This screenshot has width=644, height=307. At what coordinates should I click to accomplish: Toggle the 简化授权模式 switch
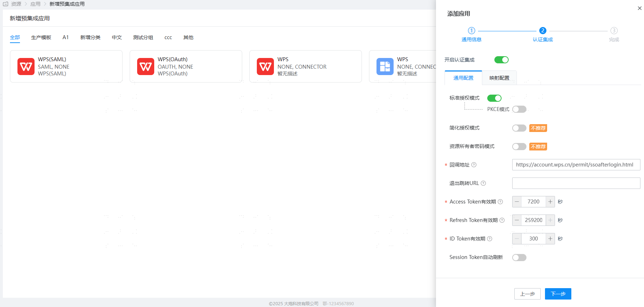pyautogui.click(x=519, y=128)
